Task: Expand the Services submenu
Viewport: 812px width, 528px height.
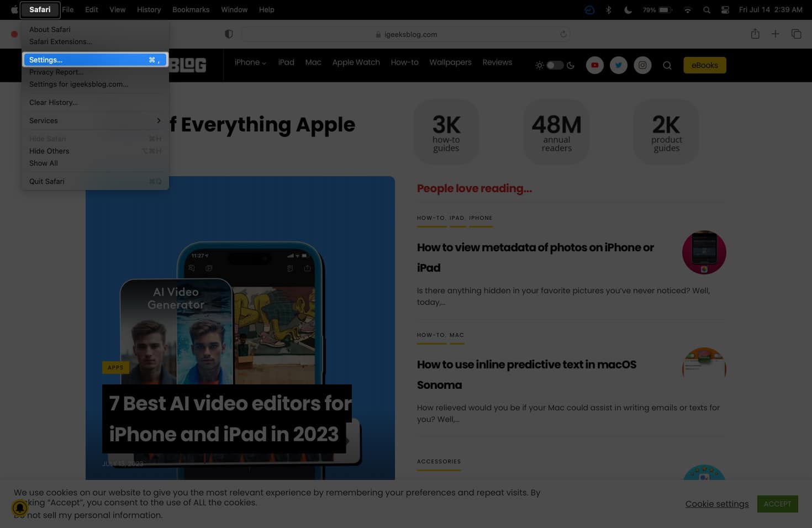Action: 95,120
